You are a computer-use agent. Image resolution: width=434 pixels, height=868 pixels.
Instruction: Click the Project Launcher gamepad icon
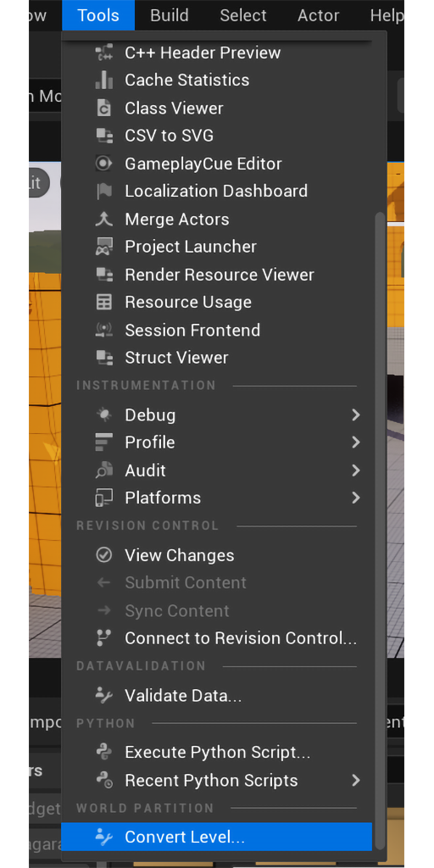click(x=104, y=247)
